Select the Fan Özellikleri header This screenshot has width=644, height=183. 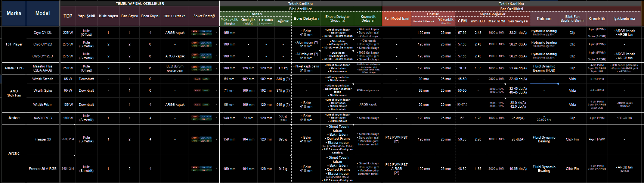click(x=512, y=9)
